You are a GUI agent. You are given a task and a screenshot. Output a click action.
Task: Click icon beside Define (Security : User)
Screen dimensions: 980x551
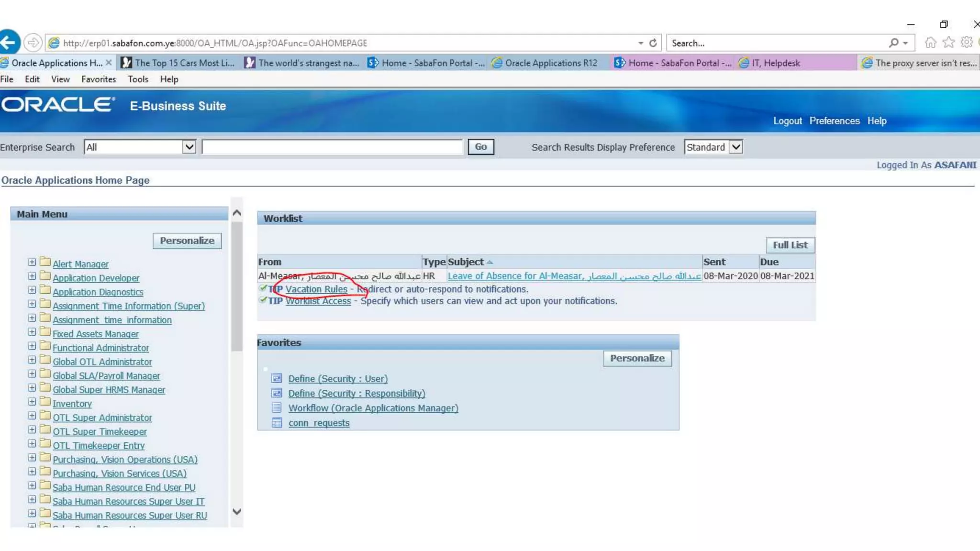pyautogui.click(x=277, y=378)
